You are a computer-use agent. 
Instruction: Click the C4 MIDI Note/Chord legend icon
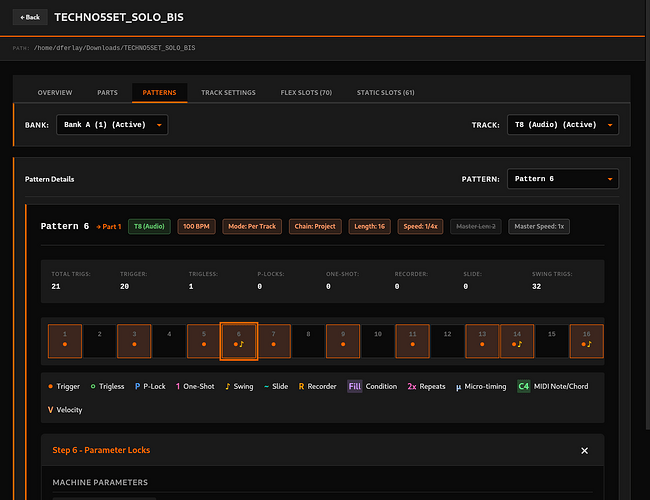click(523, 386)
